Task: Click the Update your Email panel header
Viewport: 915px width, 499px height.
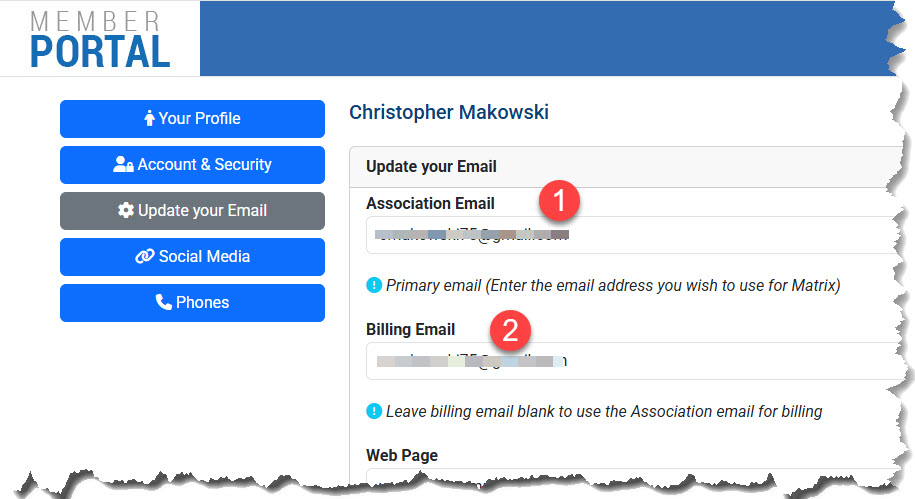Action: pos(431,166)
